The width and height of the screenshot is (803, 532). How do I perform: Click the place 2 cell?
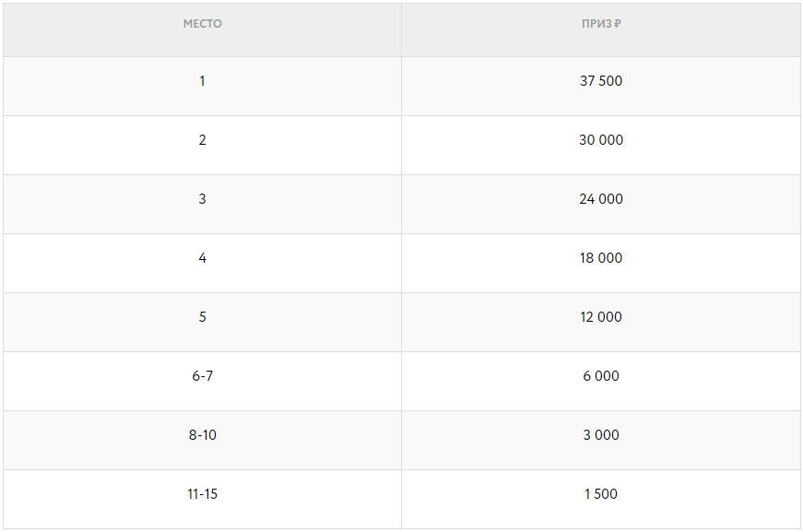202,140
